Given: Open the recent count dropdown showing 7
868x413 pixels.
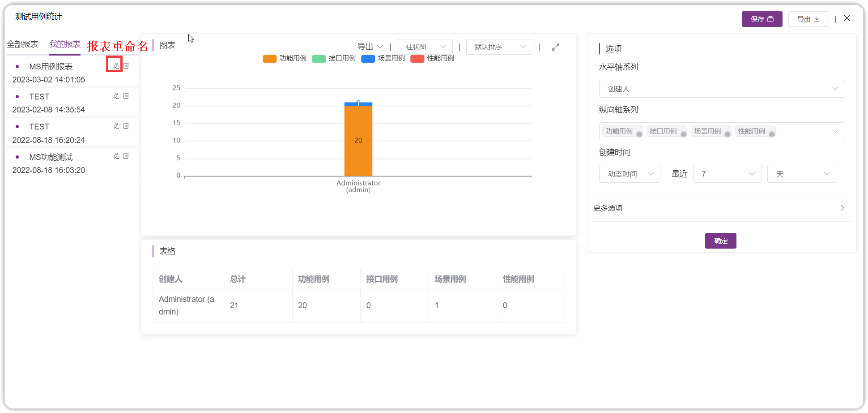Looking at the screenshot, I should point(727,174).
